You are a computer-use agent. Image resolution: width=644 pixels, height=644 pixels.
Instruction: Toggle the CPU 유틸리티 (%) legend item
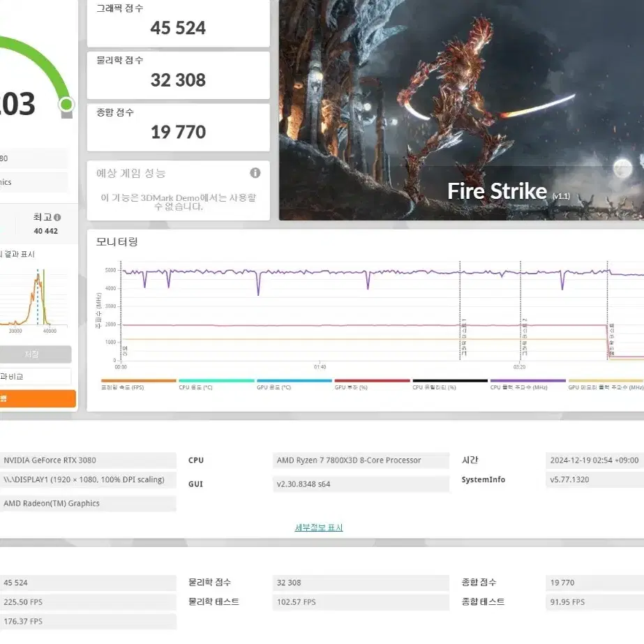pyautogui.click(x=450, y=384)
